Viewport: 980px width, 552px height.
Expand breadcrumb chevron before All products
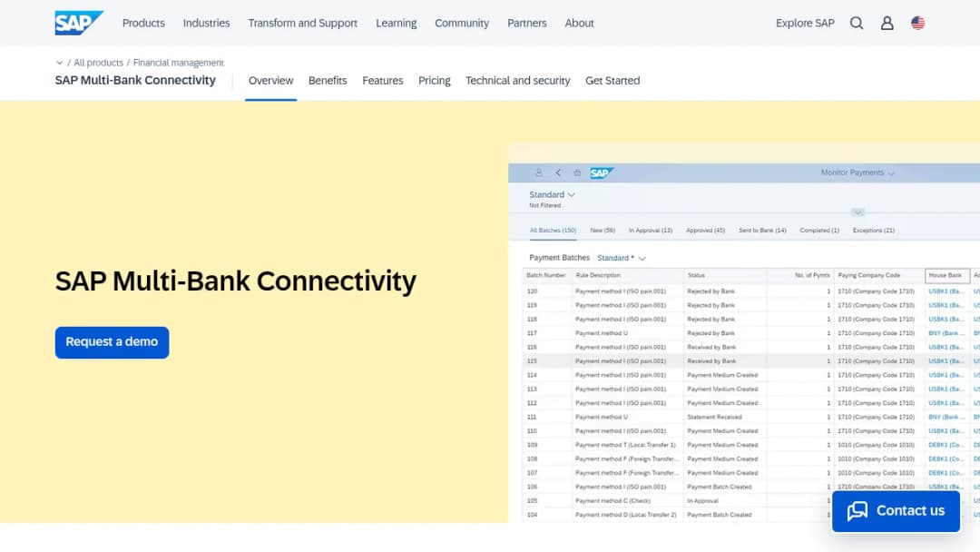pyautogui.click(x=59, y=63)
